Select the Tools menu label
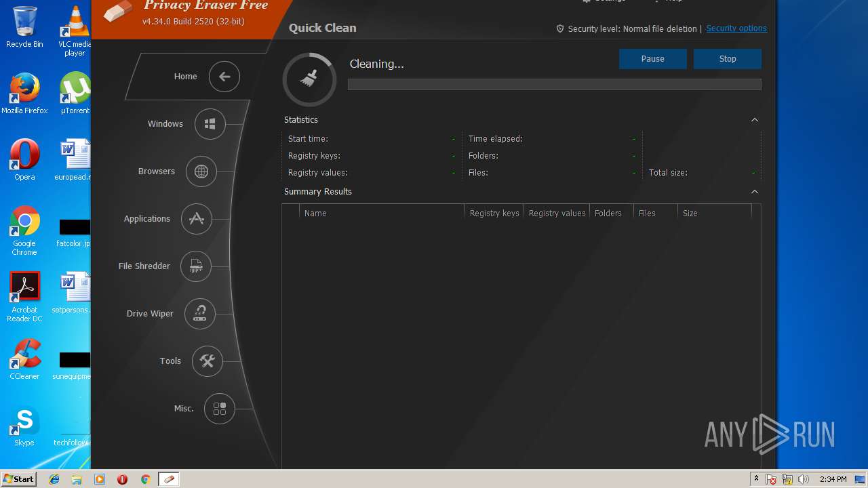 (x=170, y=361)
